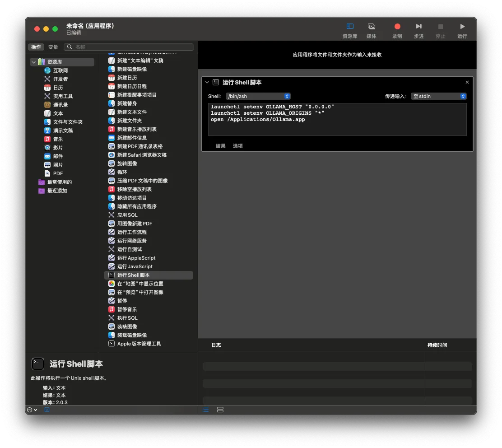Show log view icon at bottom
The width and height of the screenshot is (502, 448).
click(x=205, y=410)
